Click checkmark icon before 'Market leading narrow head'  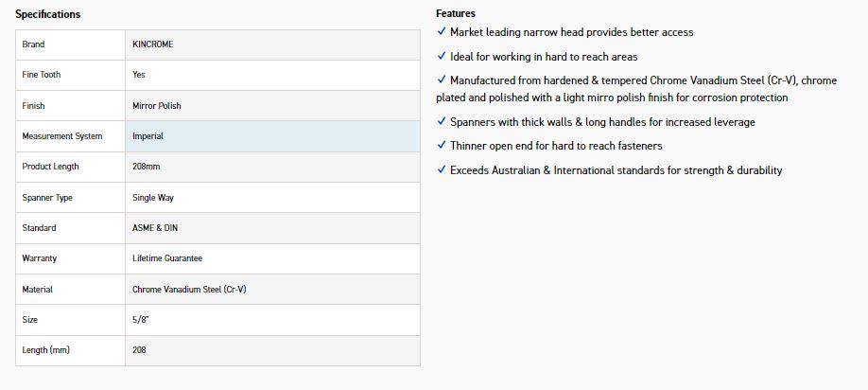tap(442, 32)
